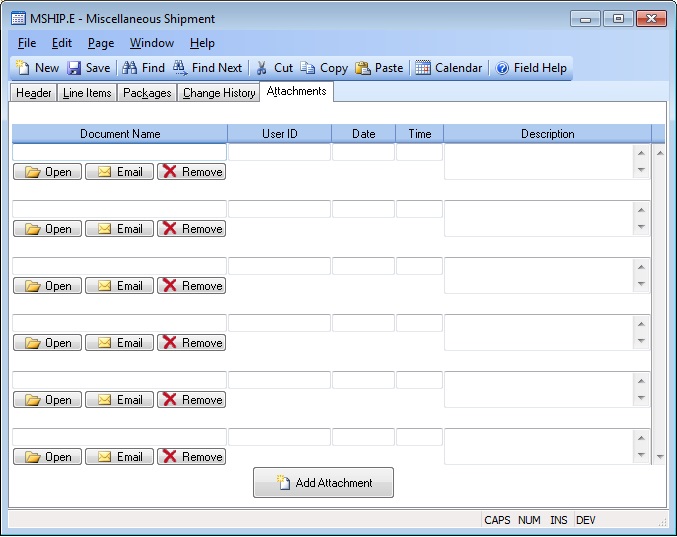
Task: Click the New record toolbar icon
Action: pos(23,68)
